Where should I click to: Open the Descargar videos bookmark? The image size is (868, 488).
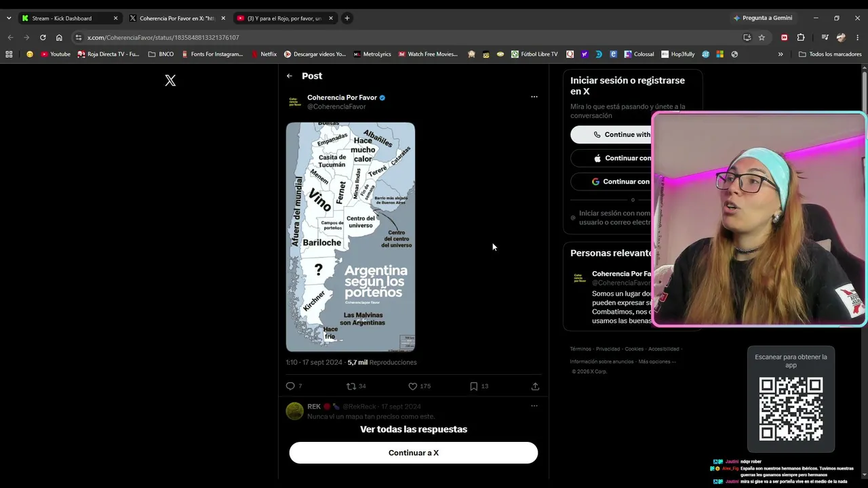(315, 54)
